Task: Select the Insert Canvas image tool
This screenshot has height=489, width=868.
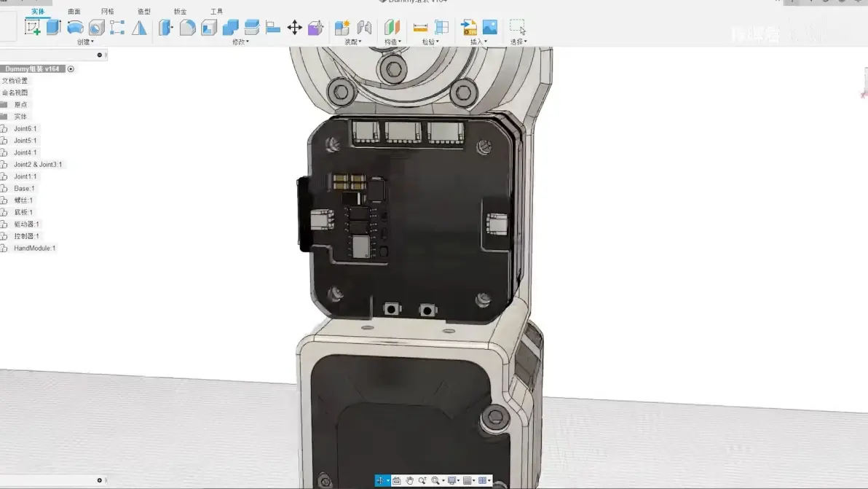Action: (490, 27)
